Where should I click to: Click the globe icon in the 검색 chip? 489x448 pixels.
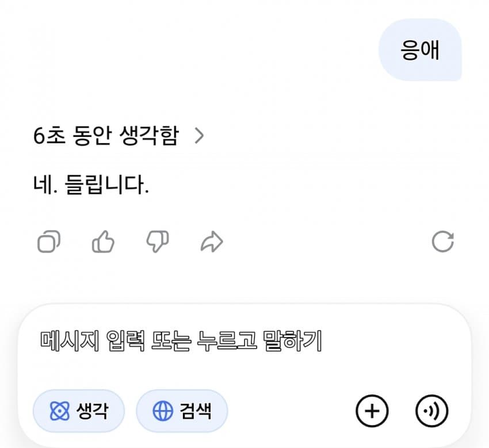point(163,411)
